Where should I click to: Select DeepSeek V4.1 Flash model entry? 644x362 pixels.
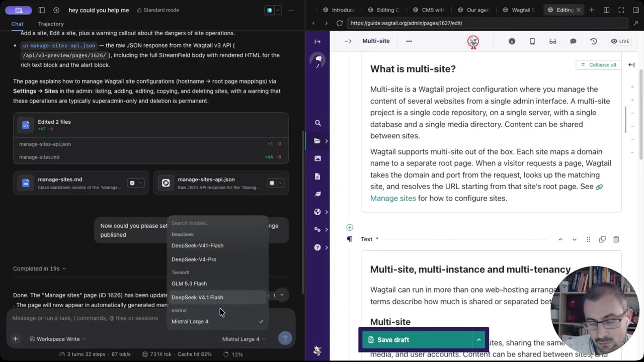point(217,297)
